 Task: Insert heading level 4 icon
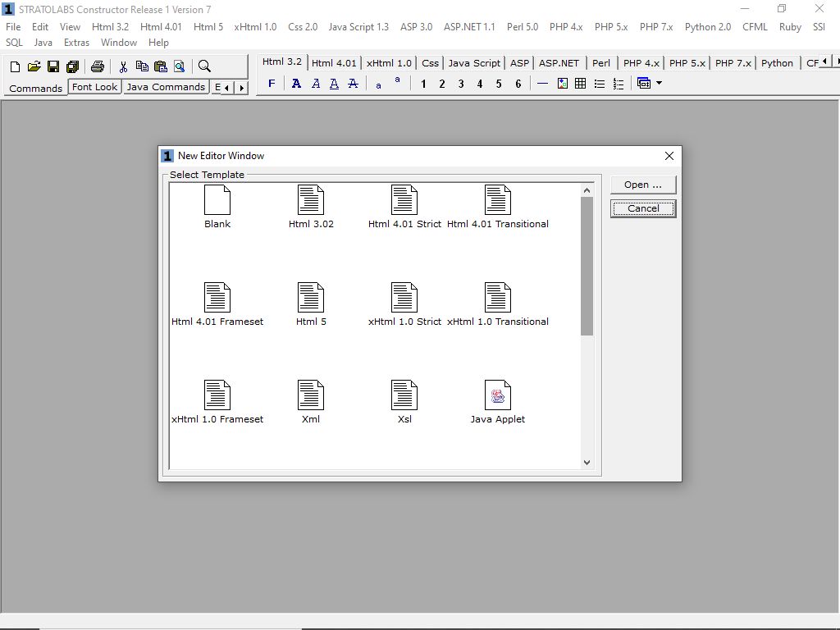point(479,84)
